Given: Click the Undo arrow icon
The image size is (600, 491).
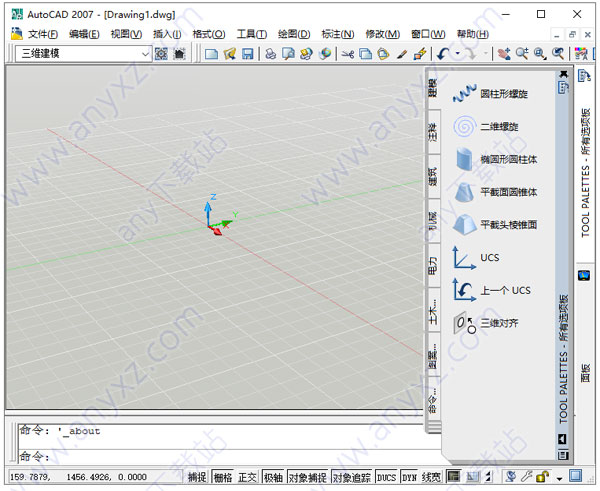Looking at the screenshot, I should click(443, 54).
